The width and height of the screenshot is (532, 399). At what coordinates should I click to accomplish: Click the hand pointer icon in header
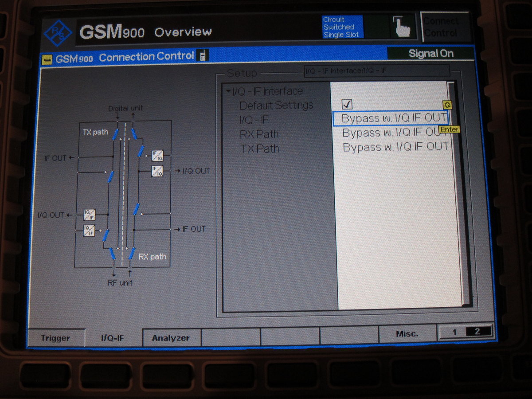(x=402, y=27)
